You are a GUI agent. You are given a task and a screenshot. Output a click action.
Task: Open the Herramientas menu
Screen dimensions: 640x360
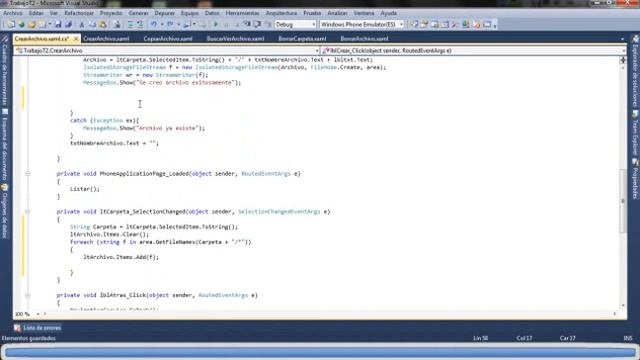[x=242, y=13]
